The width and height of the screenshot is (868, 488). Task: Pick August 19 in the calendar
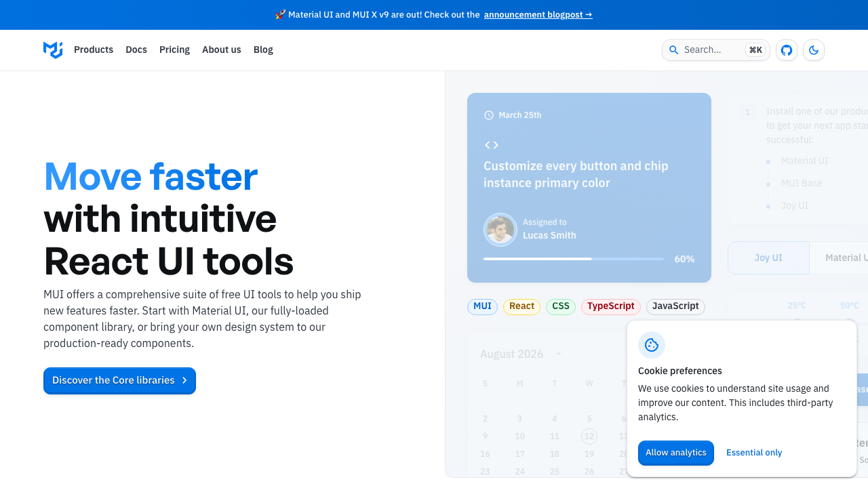pos(589,454)
